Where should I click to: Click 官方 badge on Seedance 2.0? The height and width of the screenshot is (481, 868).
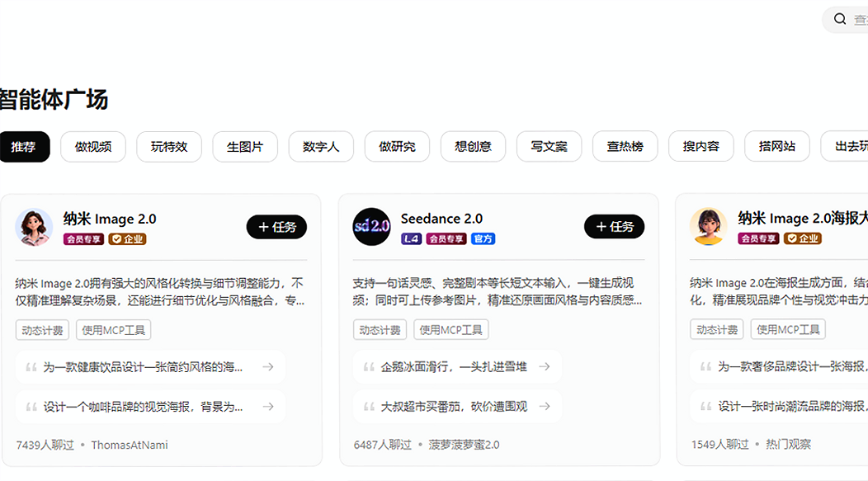[x=484, y=238]
